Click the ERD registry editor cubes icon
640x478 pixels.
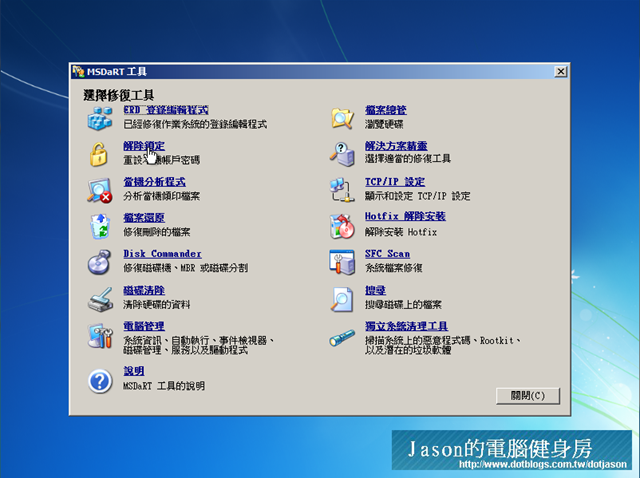[x=100, y=118]
